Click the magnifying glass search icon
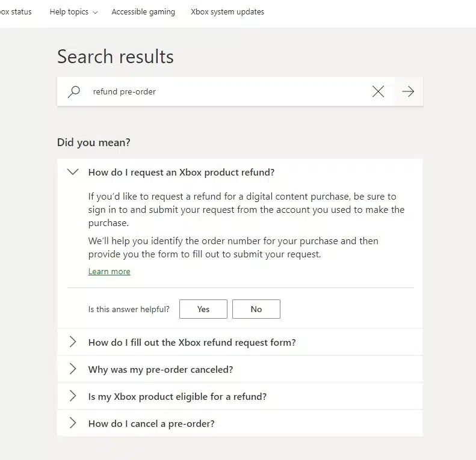The height and width of the screenshot is (460, 476). click(x=74, y=91)
